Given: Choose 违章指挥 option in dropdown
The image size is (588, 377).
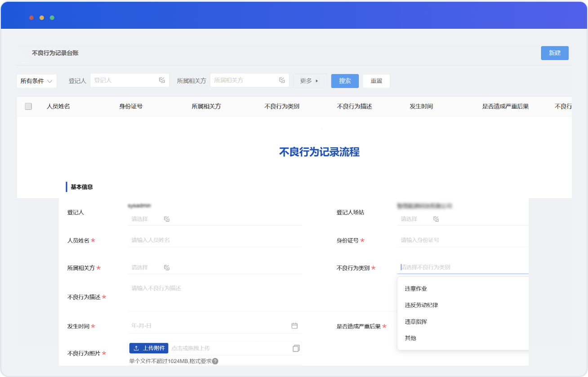Looking at the screenshot, I should (416, 322).
